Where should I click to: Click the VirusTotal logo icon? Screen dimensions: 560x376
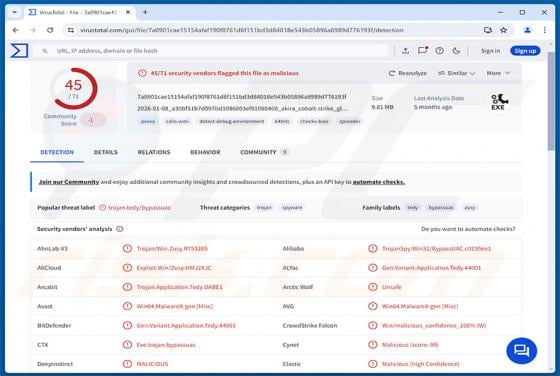coord(19,50)
